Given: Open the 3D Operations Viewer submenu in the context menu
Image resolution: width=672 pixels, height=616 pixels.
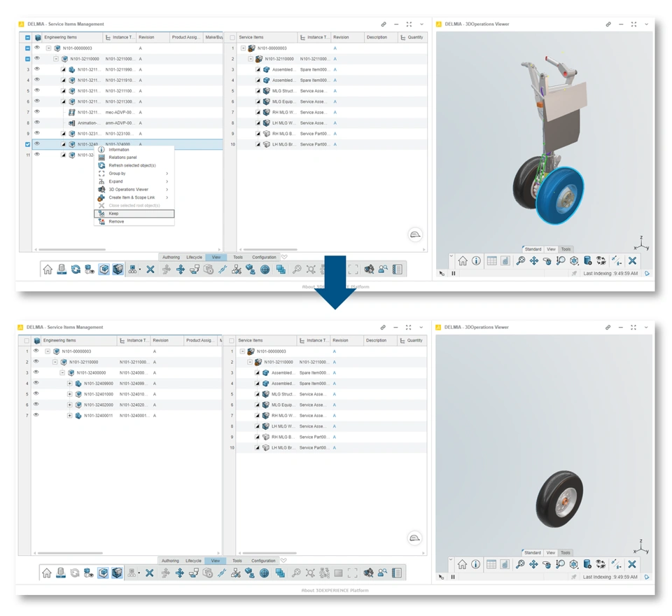Looking at the screenshot, I should coord(134,190).
